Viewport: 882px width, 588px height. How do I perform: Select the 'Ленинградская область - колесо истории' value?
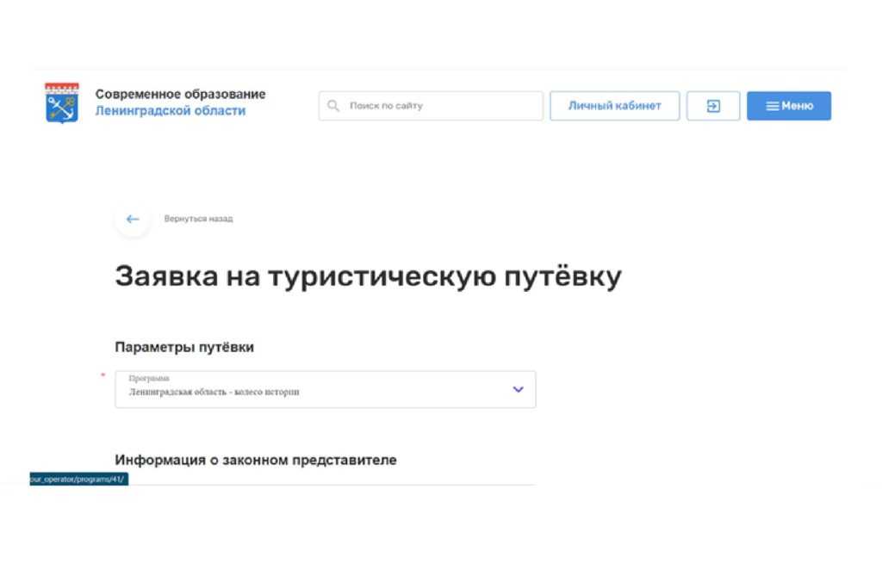(x=214, y=393)
